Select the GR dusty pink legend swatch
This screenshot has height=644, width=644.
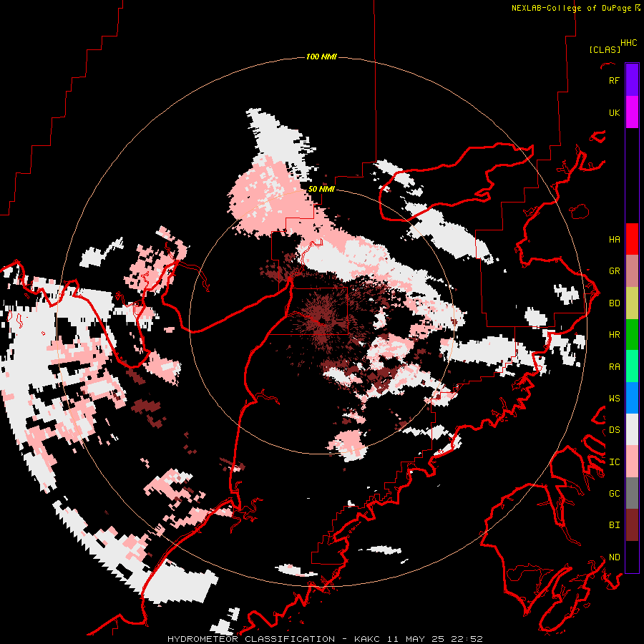632,271
